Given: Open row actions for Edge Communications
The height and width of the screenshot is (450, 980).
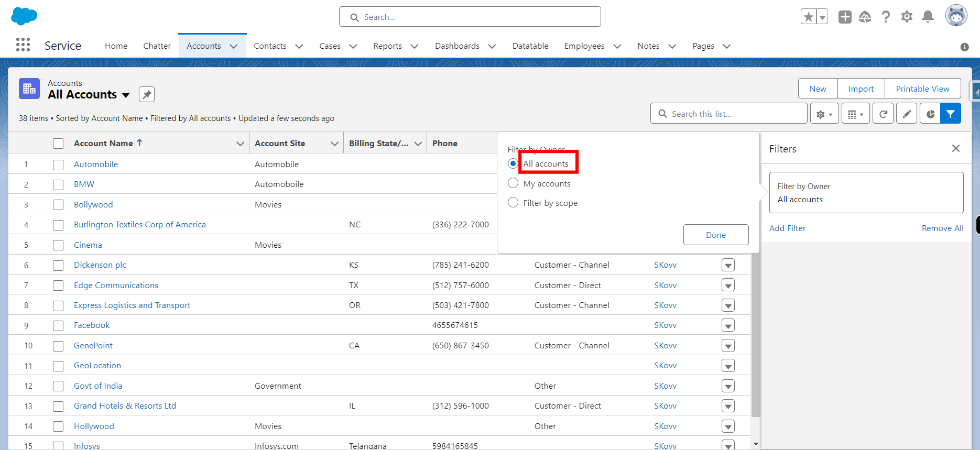Looking at the screenshot, I should tap(728, 286).
